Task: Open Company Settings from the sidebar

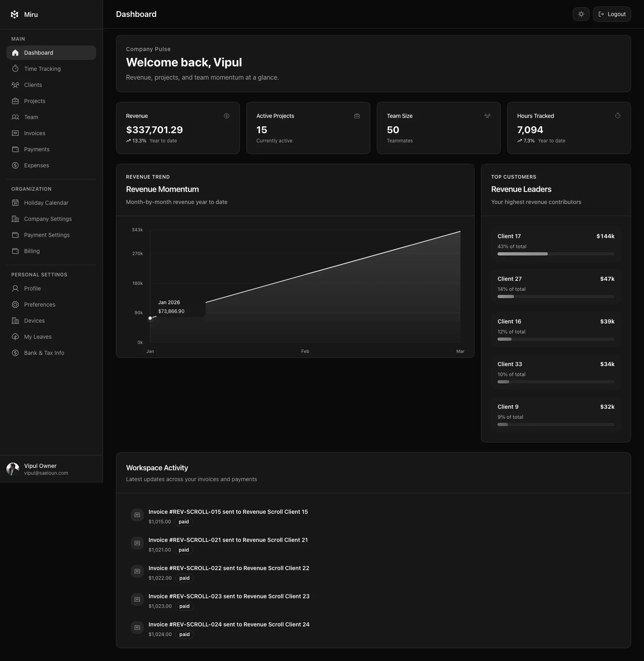Action: tap(47, 218)
